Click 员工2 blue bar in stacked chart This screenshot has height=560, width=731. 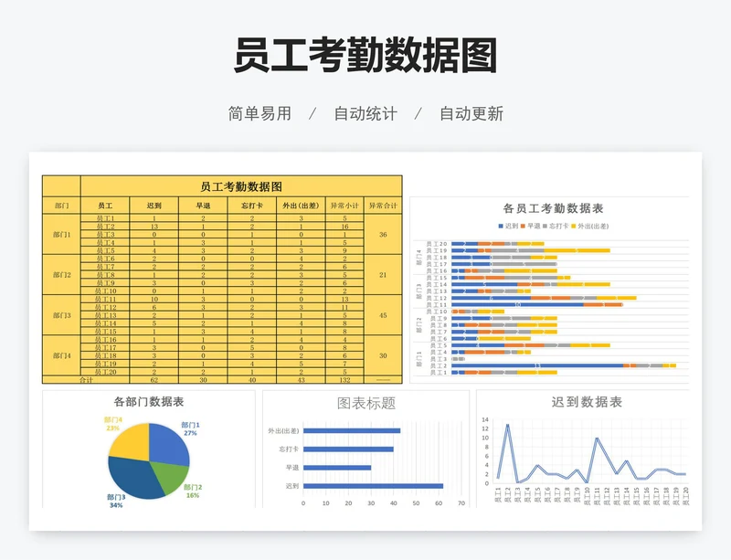[537, 365]
